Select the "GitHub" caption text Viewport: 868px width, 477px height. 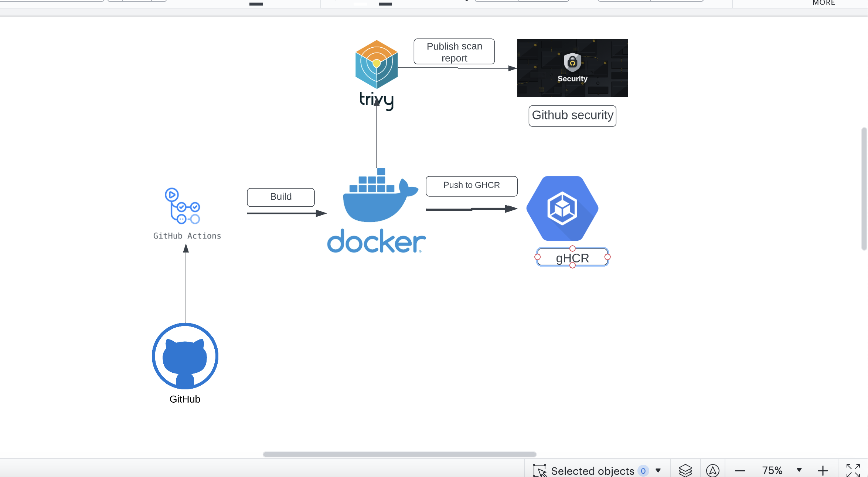coord(185,399)
